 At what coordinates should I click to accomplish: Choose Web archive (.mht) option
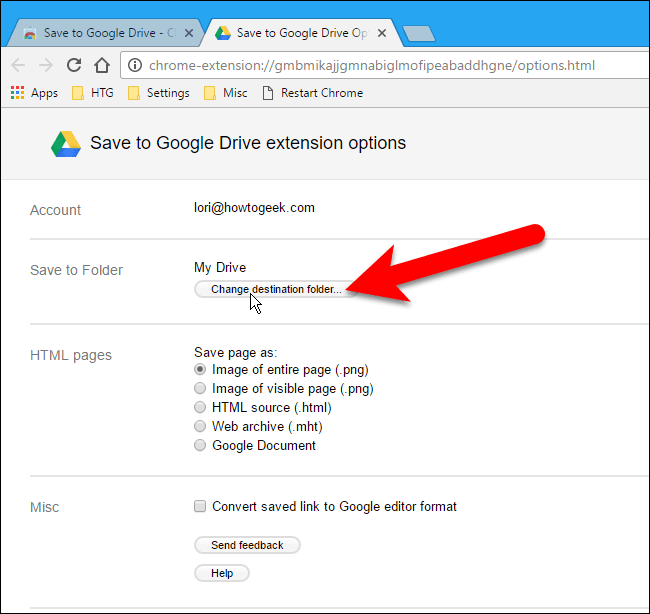tap(201, 427)
